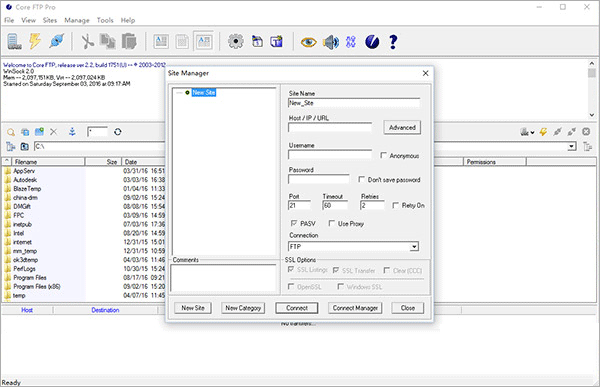Click the Username input field
Image resolution: width=600 pixels, height=387 pixels.
[x=330, y=154]
